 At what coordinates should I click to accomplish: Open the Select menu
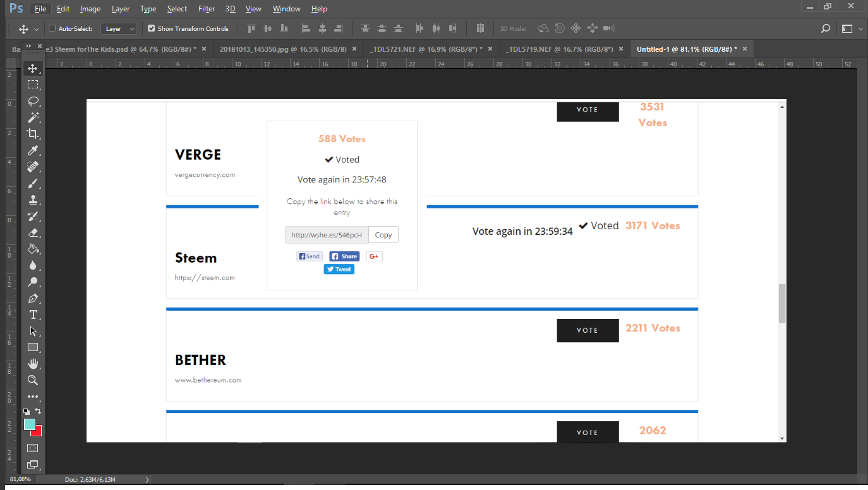177,9
